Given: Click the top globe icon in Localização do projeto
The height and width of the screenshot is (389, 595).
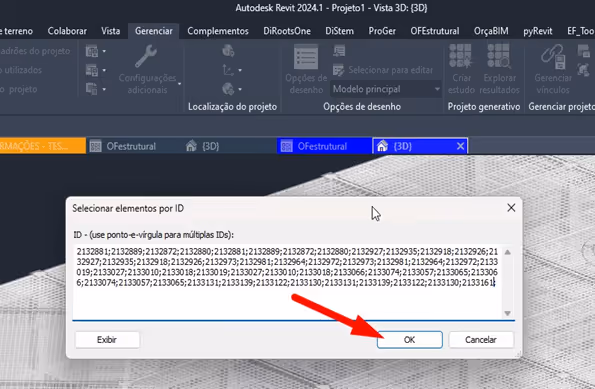Looking at the screenshot, I should click(x=228, y=50).
